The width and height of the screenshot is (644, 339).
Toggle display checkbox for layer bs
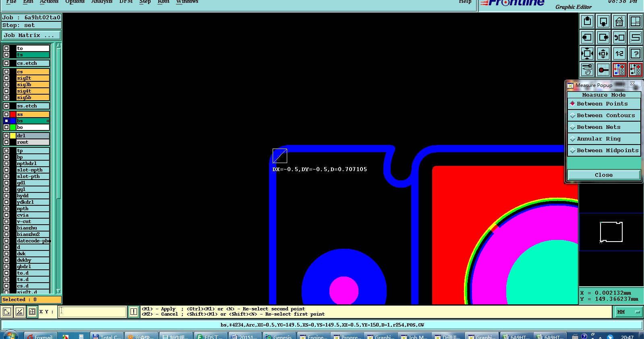click(x=6, y=121)
